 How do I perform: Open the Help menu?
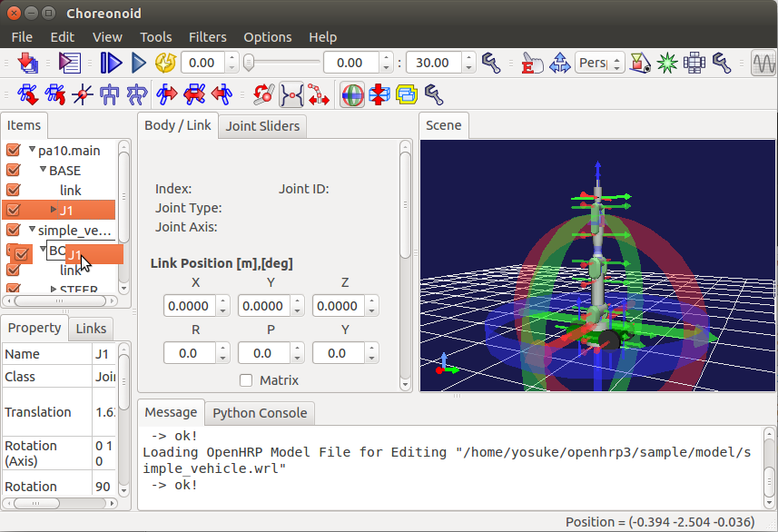coord(322,37)
